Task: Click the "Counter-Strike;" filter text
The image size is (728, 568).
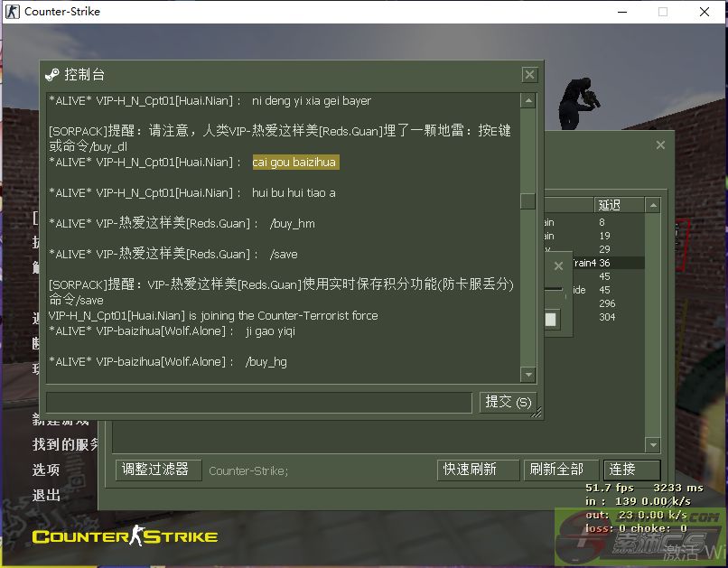Action: (248, 471)
